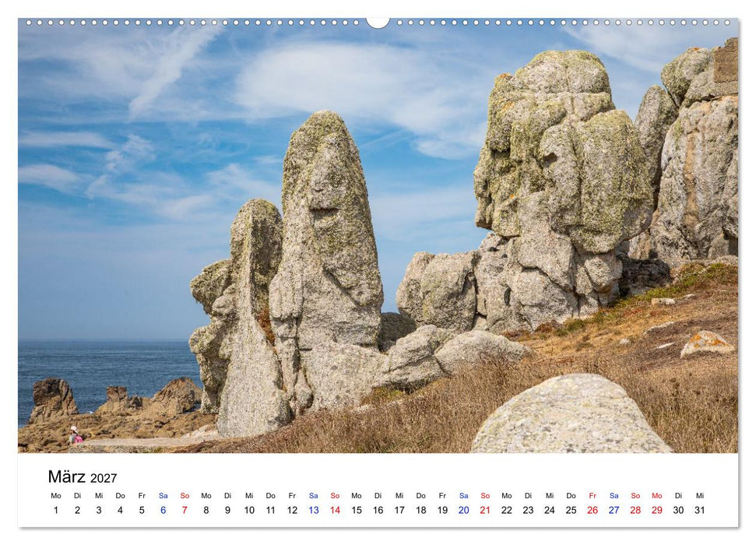Select day 4 in the calendar
This screenshot has height=545, width=756.
pos(120,510)
